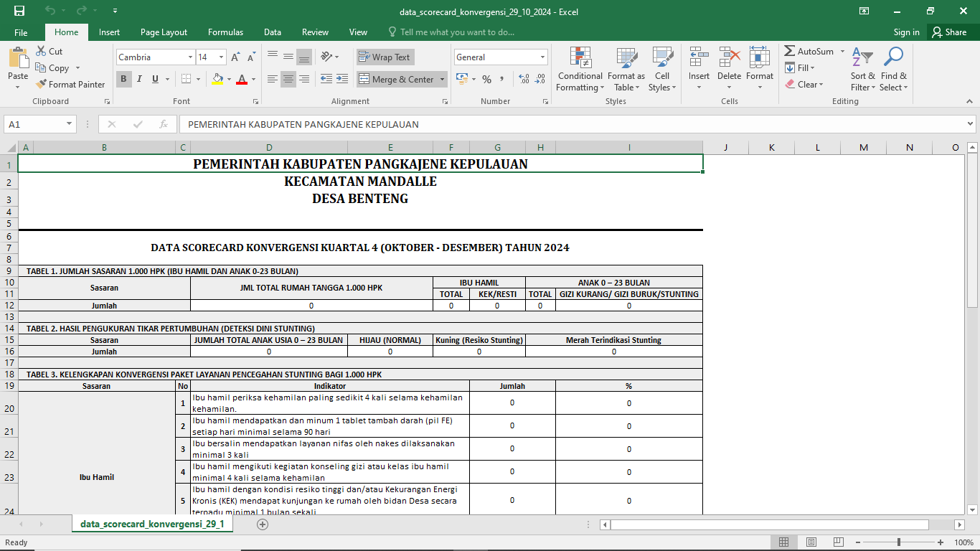980x551 pixels.
Task: Switch to the Formulas tab
Action: click(x=225, y=32)
